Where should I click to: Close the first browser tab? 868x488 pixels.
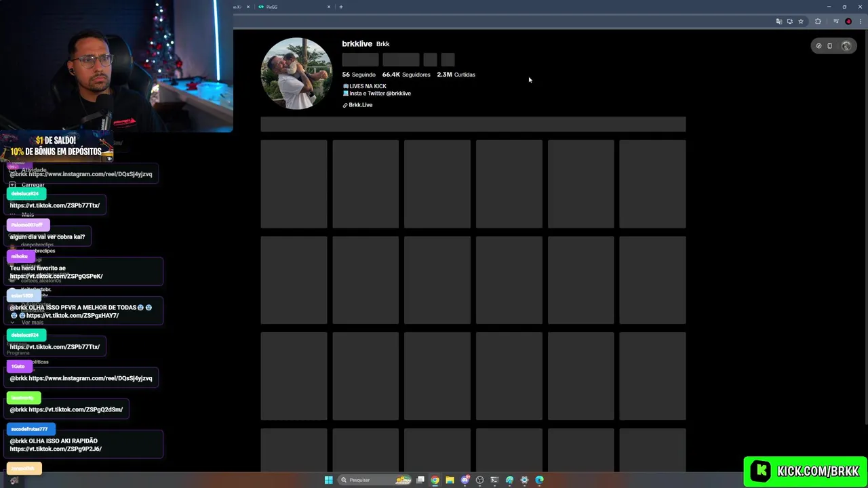(248, 7)
